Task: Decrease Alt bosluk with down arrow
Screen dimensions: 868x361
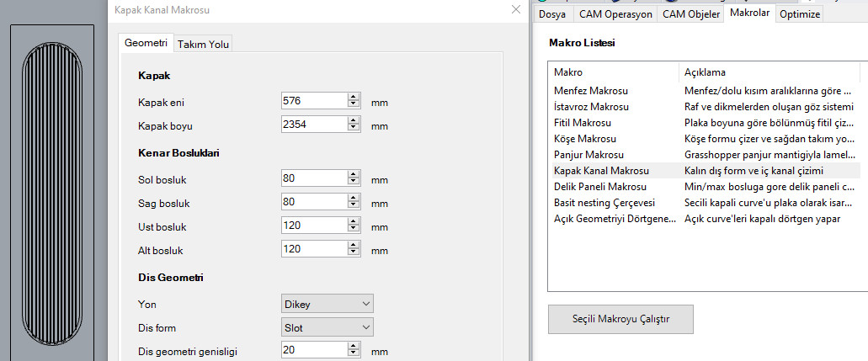Action: (x=354, y=252)
